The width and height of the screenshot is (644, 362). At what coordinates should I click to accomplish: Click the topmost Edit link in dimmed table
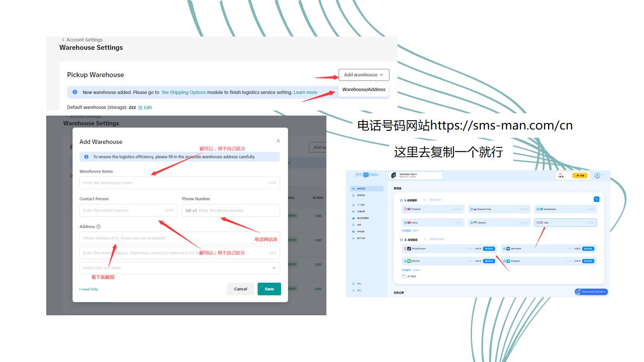click(318, 216)
